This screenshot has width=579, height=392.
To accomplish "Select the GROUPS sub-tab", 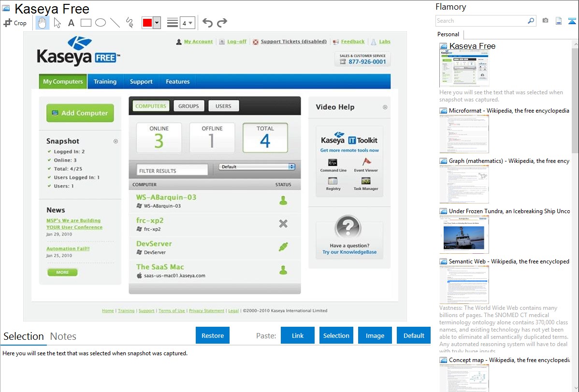I will [x=188, y=106].
